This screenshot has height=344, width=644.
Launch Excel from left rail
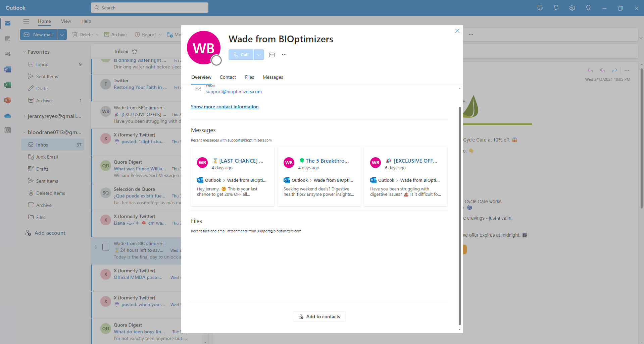point(8,85)
